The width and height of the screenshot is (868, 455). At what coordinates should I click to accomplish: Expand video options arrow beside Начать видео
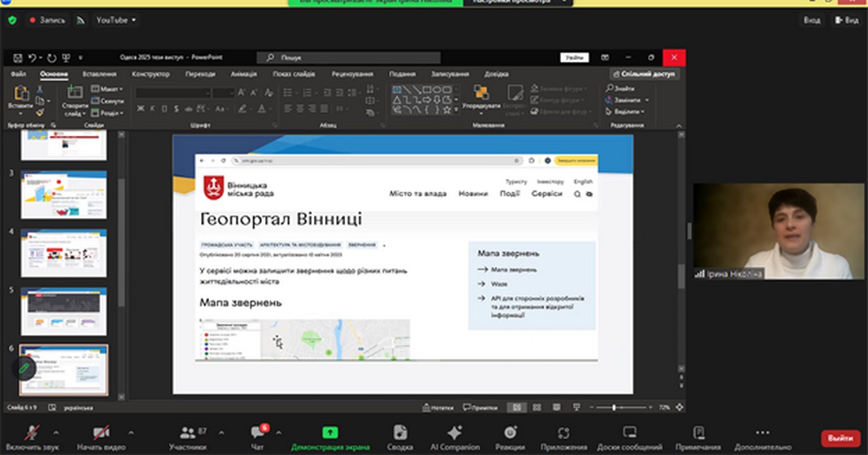click(x=131, y=433)
